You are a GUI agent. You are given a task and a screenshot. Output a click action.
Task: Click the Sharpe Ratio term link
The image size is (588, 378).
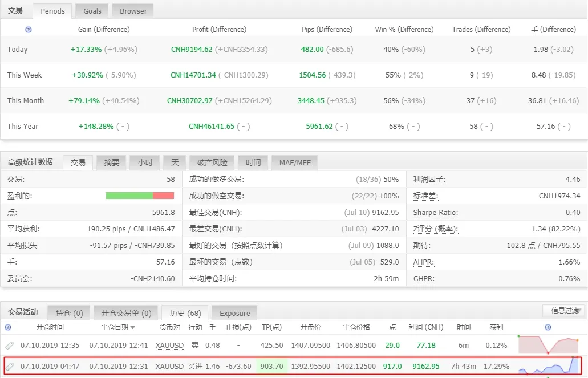click(x=436, y=213)
